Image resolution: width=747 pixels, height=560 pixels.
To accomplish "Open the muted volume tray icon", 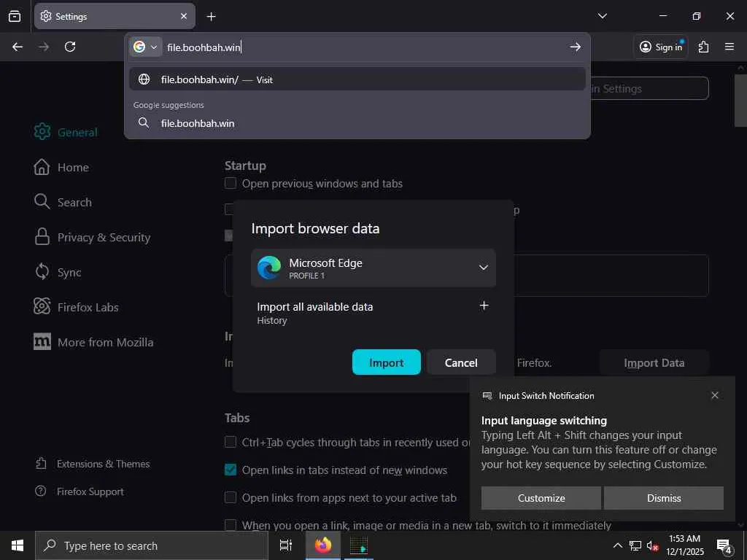I will pos(652,546).
